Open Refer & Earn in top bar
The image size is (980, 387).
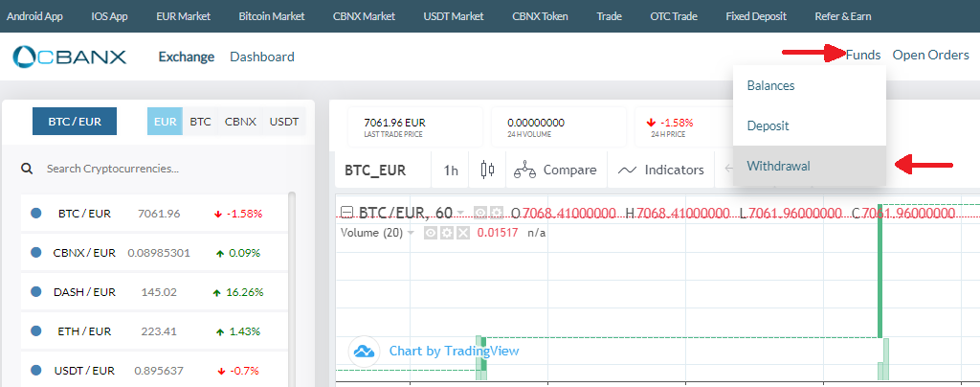tap(843, 16)
